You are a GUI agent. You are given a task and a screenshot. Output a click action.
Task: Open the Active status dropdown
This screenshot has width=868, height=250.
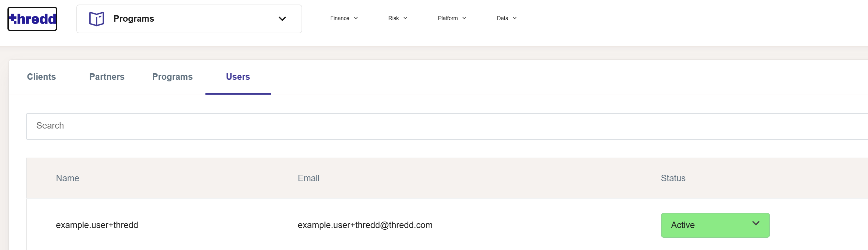tap(715, 225)
